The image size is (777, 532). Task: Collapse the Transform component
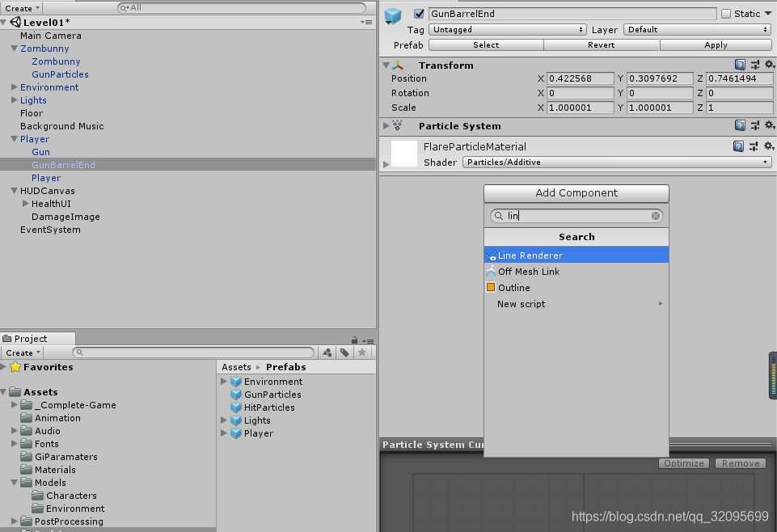pyautogui.click(x=386, y=65)
